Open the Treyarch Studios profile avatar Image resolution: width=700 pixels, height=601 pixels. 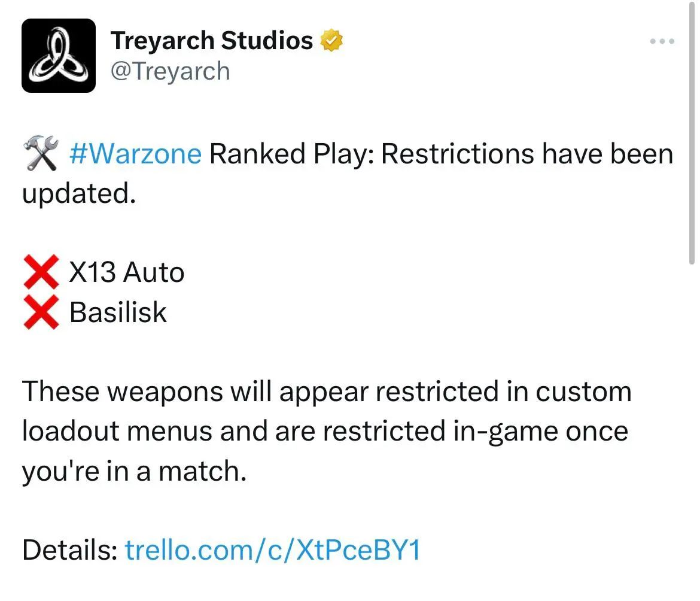click(59, 56)
